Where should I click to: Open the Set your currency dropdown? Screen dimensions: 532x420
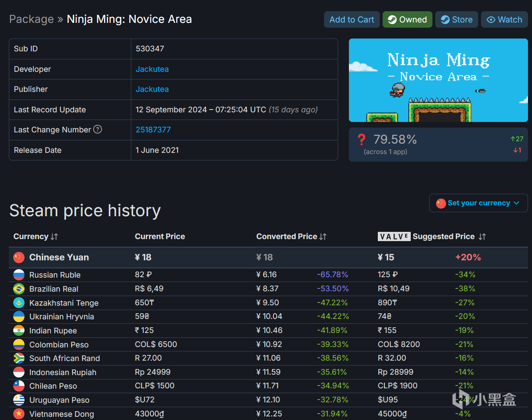478,203
